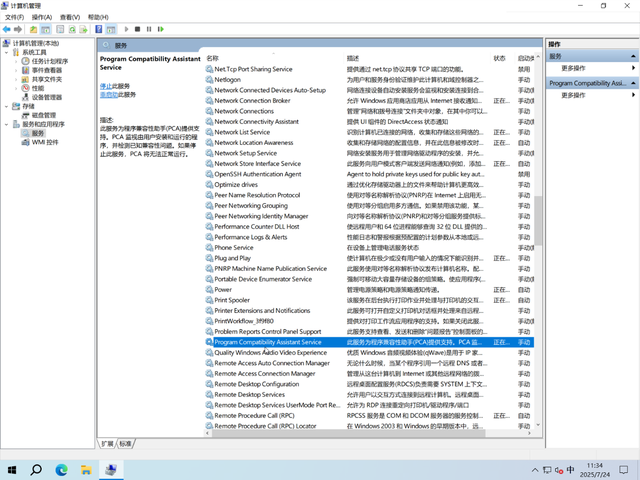Collapse the 服务和应用程序 tree node
This screenshot has height=480, width=640.
pos(6,124)
